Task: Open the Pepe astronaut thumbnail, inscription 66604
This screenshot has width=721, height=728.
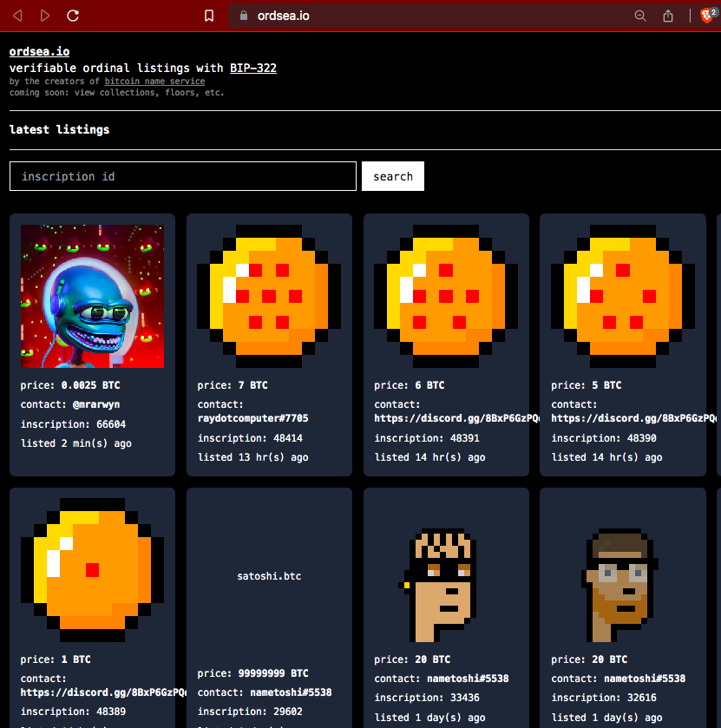Action: point(92,296)
